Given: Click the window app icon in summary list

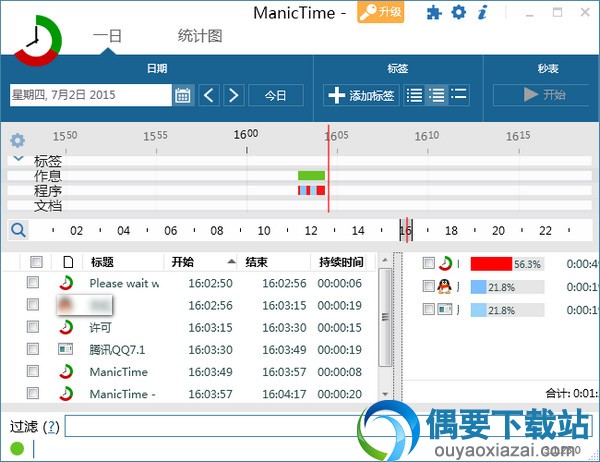Looking at the screenshot, I should coord(445,309).
